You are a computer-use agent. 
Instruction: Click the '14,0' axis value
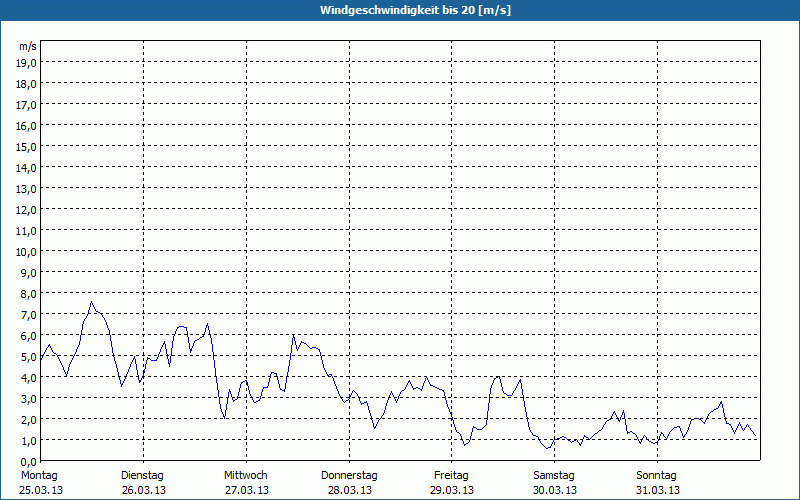[27, 168]
